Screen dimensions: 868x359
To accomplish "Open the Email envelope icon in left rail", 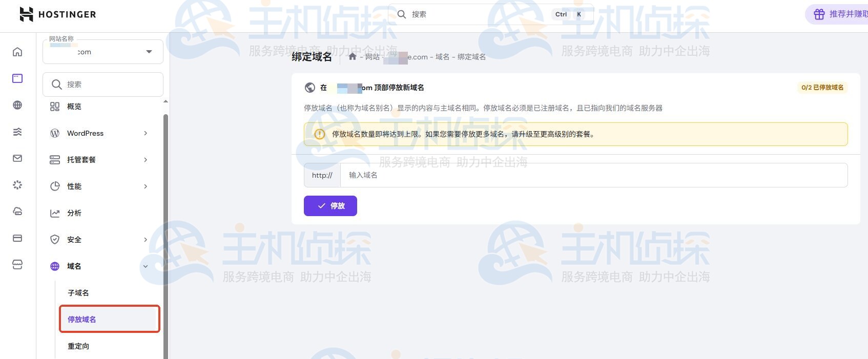I will (x=17, y=158).
